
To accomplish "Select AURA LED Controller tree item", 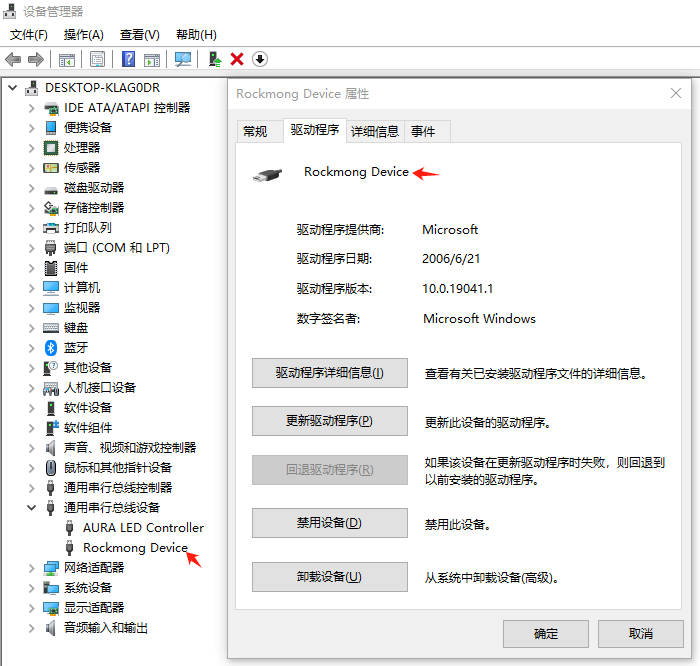I will click(143, 528).
